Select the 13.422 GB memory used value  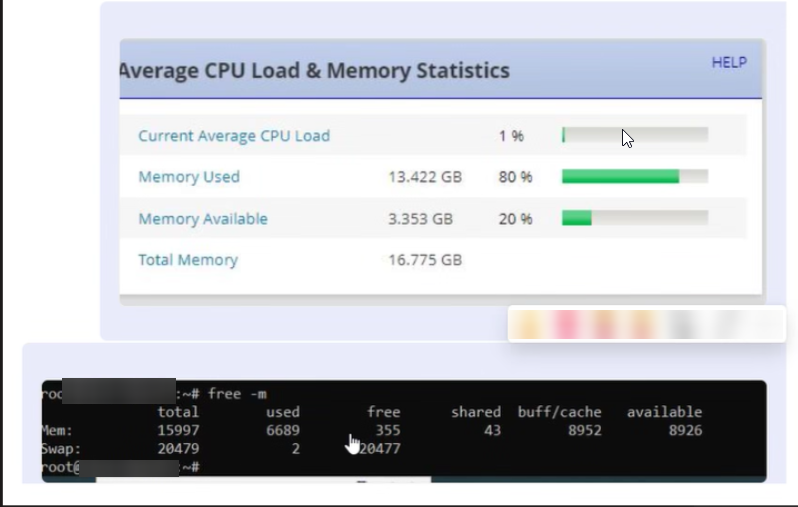coord(425,177)
